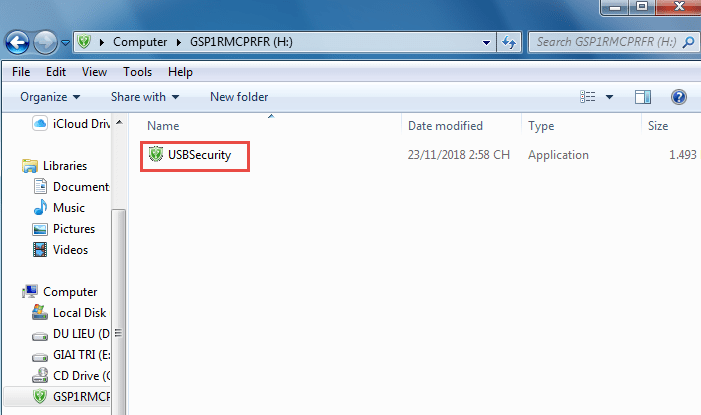Open Documents library
701x415 pixels.
81,187
